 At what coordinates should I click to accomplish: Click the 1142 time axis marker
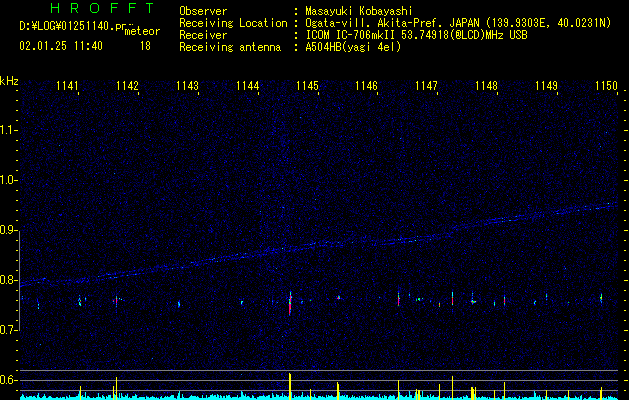tap(127, 86)
